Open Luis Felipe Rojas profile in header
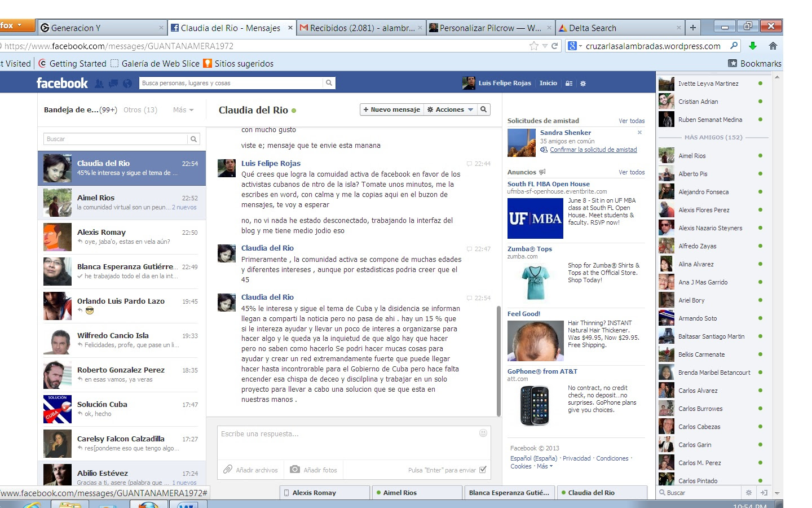The height and width of the screenshot is (508, 812). coord(497,83)
